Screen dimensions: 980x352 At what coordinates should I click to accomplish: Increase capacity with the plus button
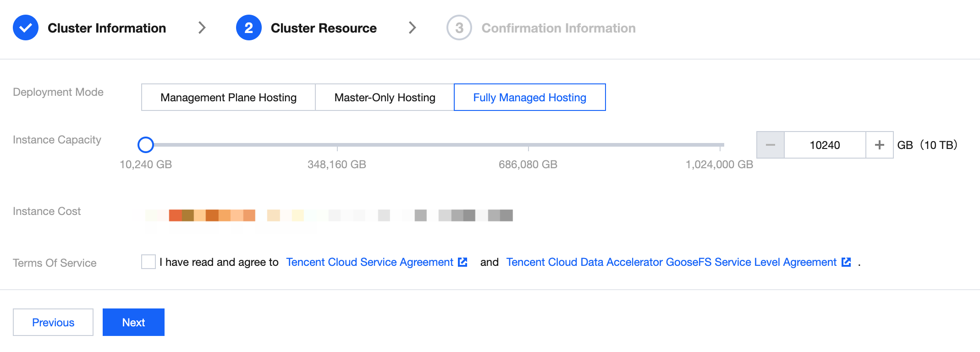[879, 145]
